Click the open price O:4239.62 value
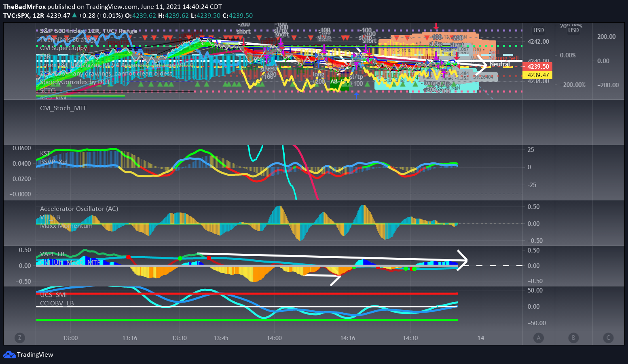This screenshot has height=364, width=628. click(x=140, y=15)
